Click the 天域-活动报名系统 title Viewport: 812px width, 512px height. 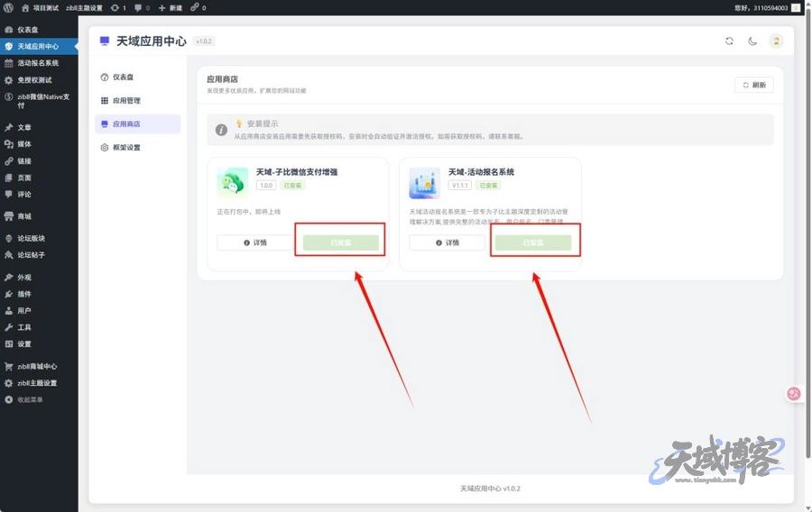pyautogui.click(x=481, y=171)
